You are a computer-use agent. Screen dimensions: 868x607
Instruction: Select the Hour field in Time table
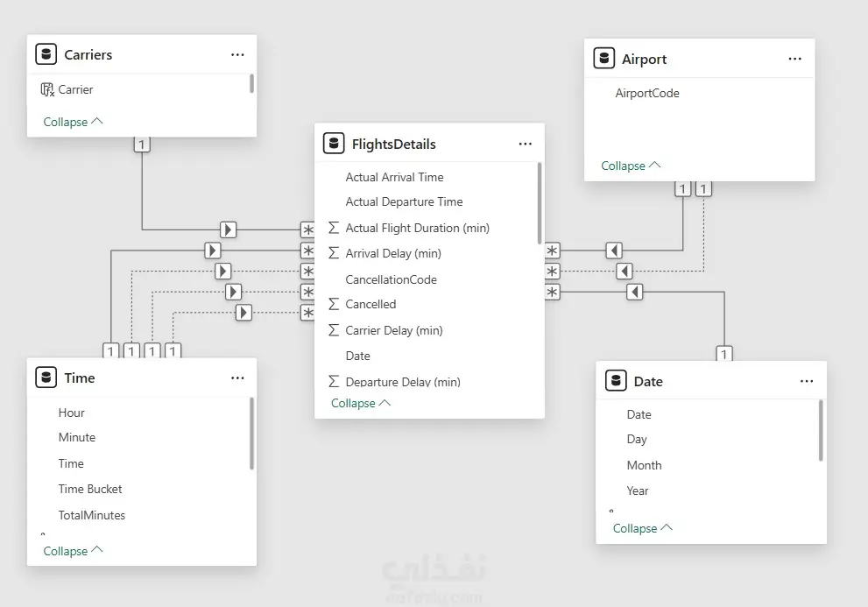pos(72,413)
